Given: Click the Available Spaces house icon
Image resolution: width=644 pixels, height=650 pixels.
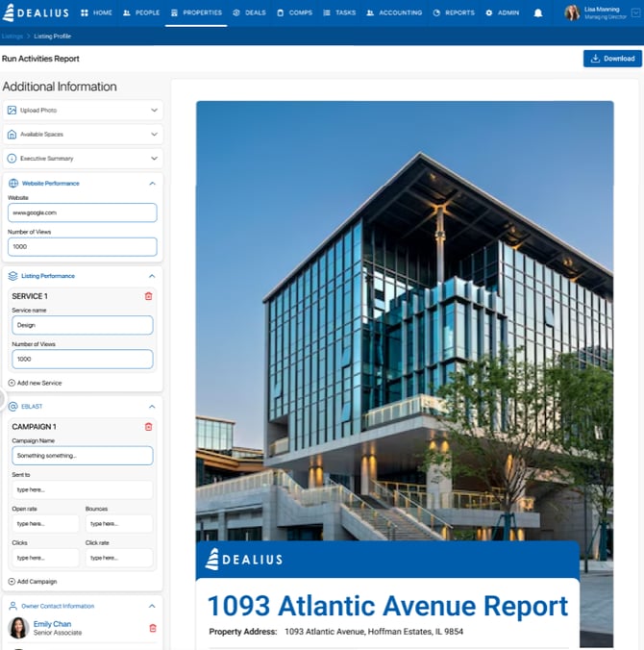Looking at the screenshot, I should point(12,135).
